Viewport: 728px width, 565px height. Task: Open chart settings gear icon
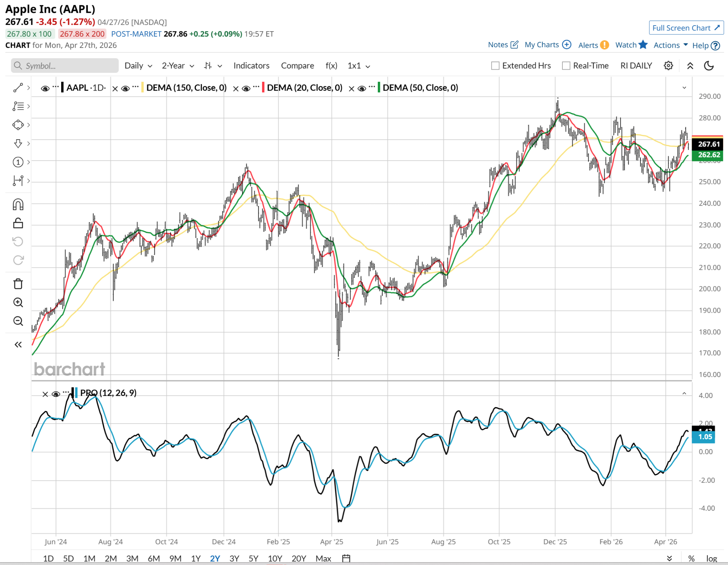point(668,66)
